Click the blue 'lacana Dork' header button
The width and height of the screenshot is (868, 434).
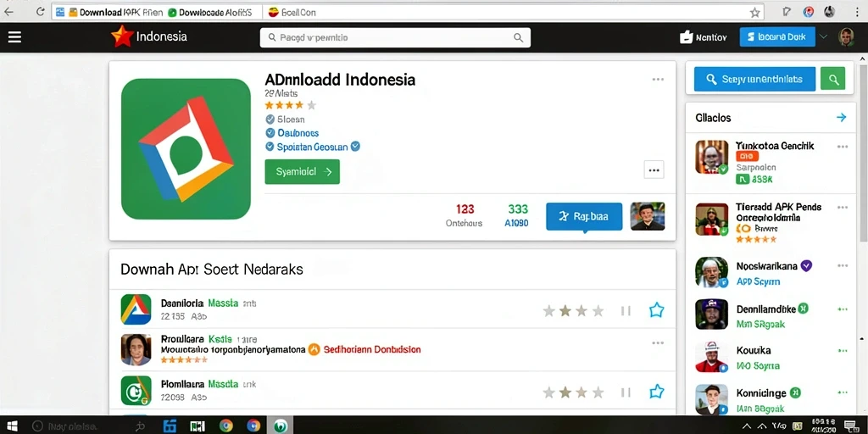(777, 37)
